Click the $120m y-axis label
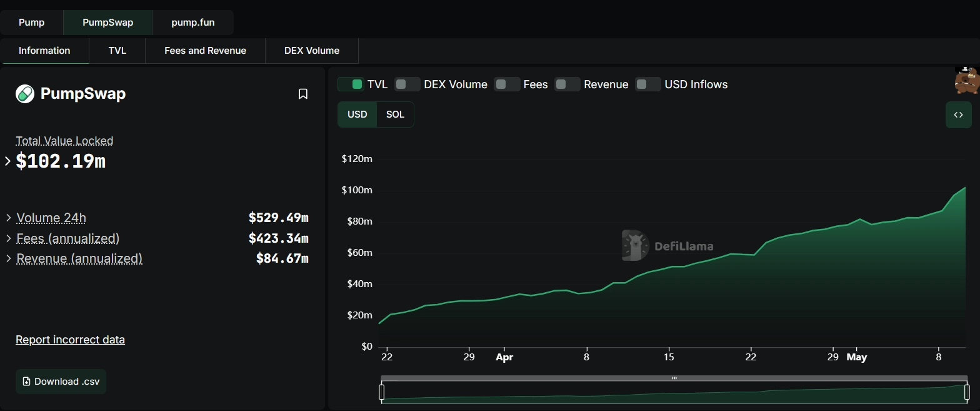 point(357,159)
